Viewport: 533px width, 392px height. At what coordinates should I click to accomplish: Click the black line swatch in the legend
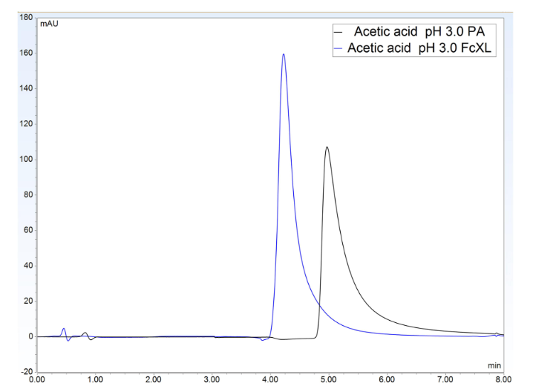tap(341, 32)
